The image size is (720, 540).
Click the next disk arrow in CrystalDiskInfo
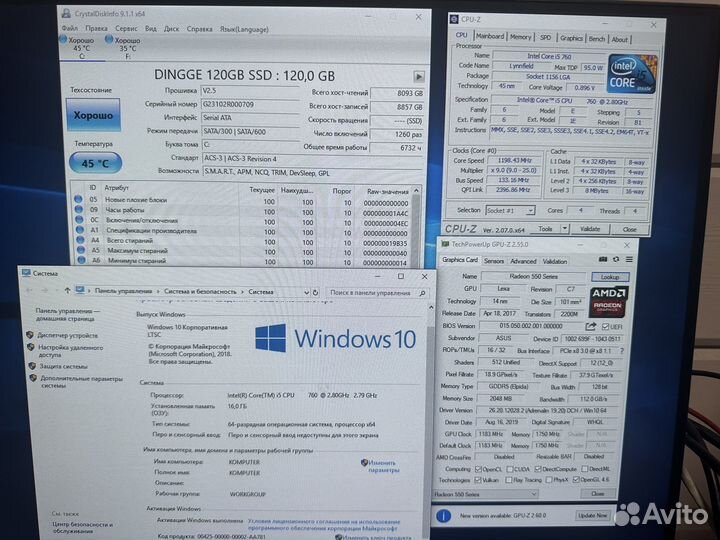(419, 76)
